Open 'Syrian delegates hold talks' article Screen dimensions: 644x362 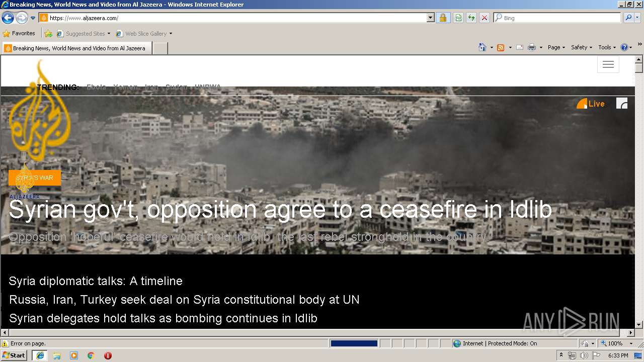163,318
